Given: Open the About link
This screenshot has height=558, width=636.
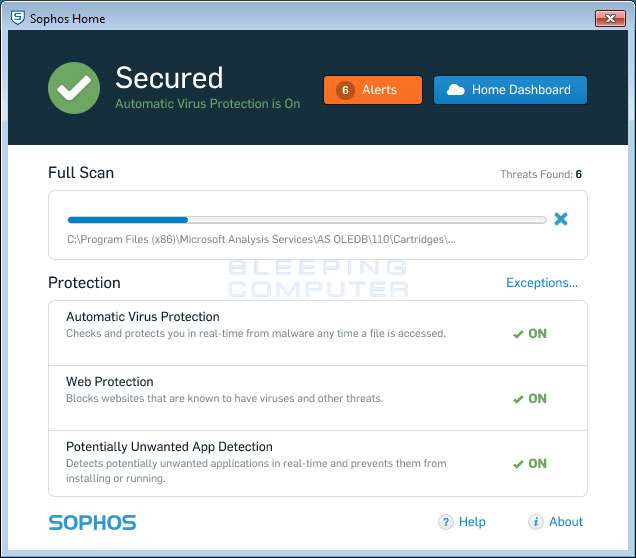Looking at the screenshot, I should coord(566,522).
